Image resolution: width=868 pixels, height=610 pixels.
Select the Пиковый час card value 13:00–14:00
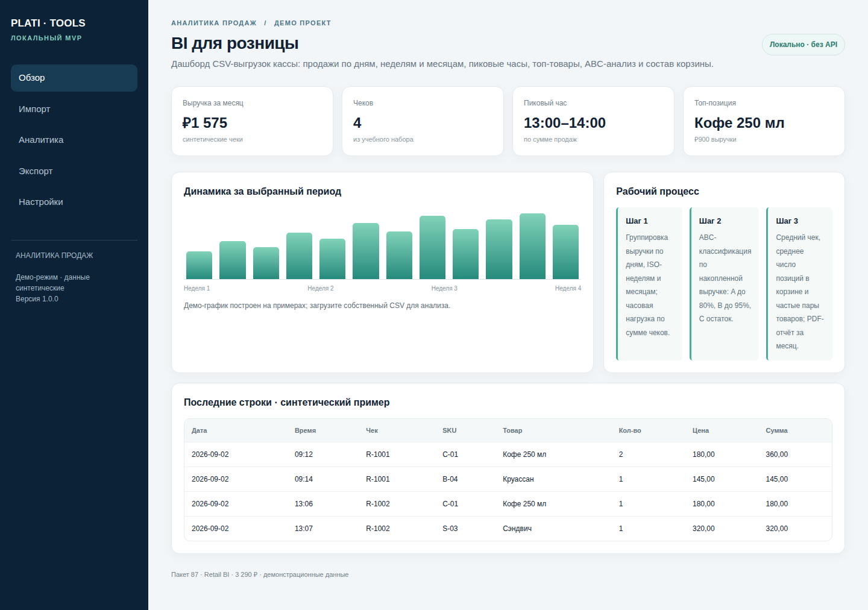pos(565,123)
